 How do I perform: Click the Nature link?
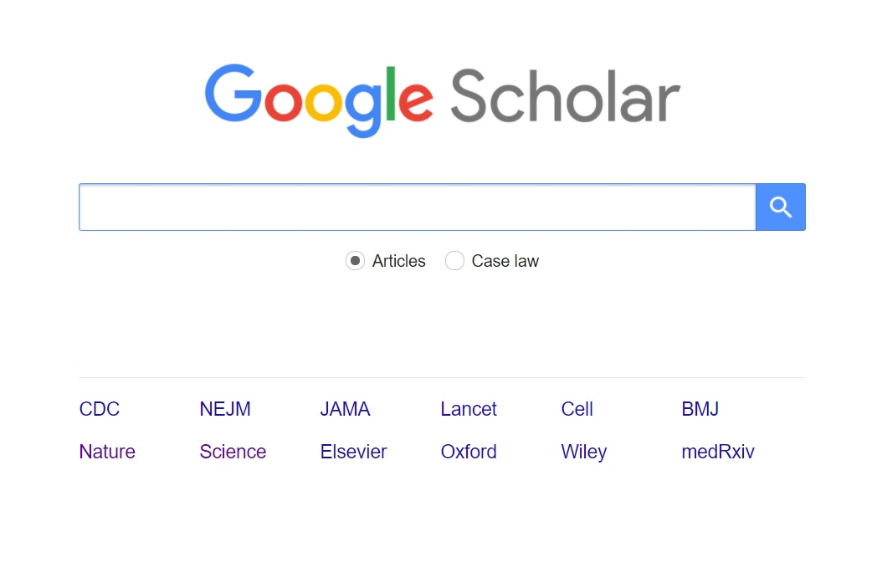point(107,452)
